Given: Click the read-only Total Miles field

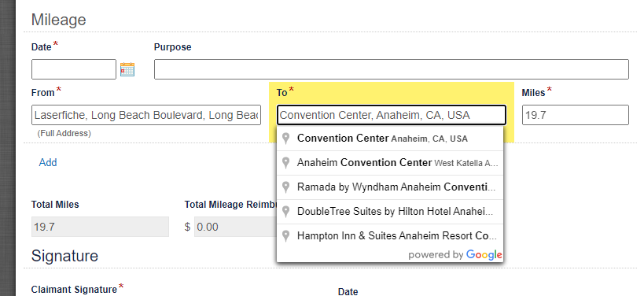Looking at the screenshot, I should 100,227.
